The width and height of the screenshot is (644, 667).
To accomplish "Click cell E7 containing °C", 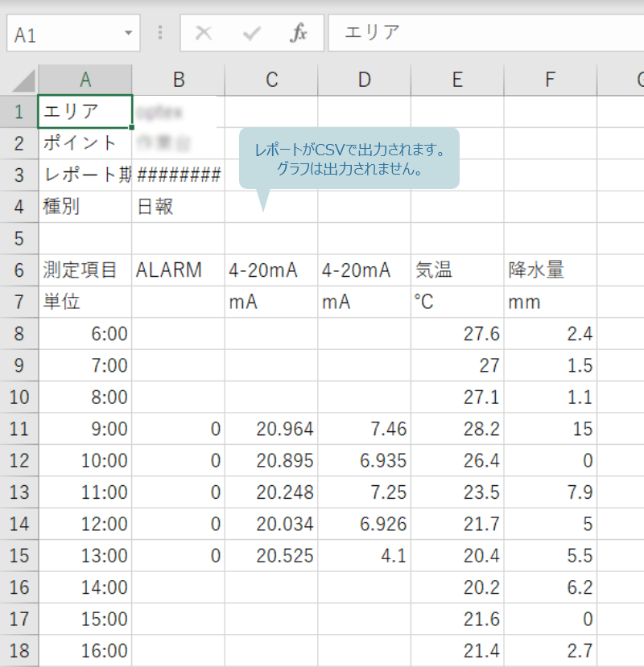I will 457,302.
